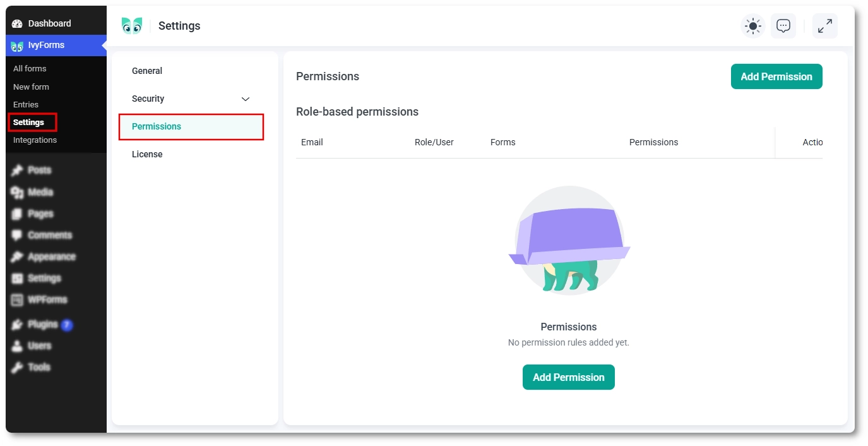Click the plugins update count badge

[67, 325]
